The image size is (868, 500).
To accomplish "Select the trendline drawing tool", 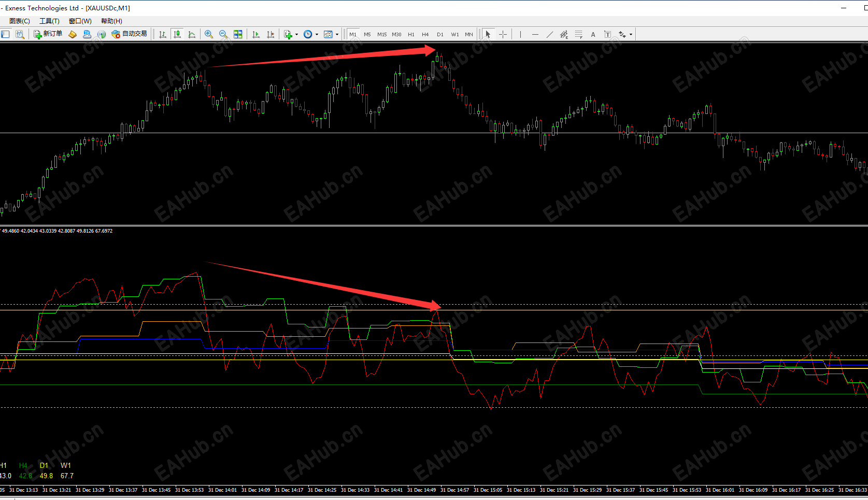I will (x=549, y=34).
